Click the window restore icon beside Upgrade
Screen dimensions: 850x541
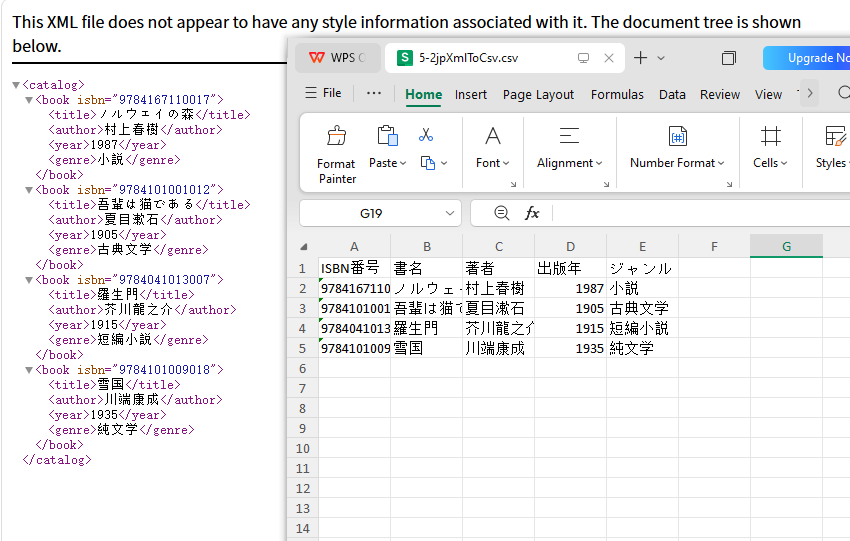[x=729, y=58]
